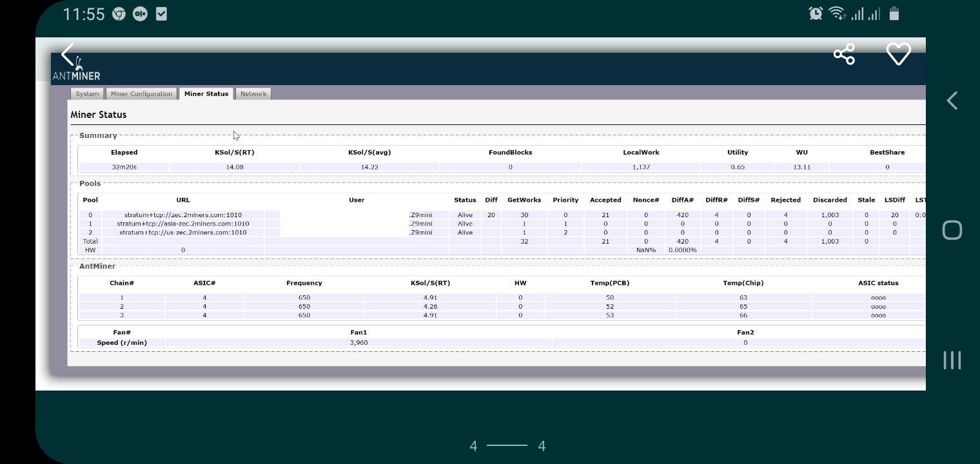Screen dimensions: 980x464
Task: Click the Fan1 speed value 3,960
Action: [358, 343]
